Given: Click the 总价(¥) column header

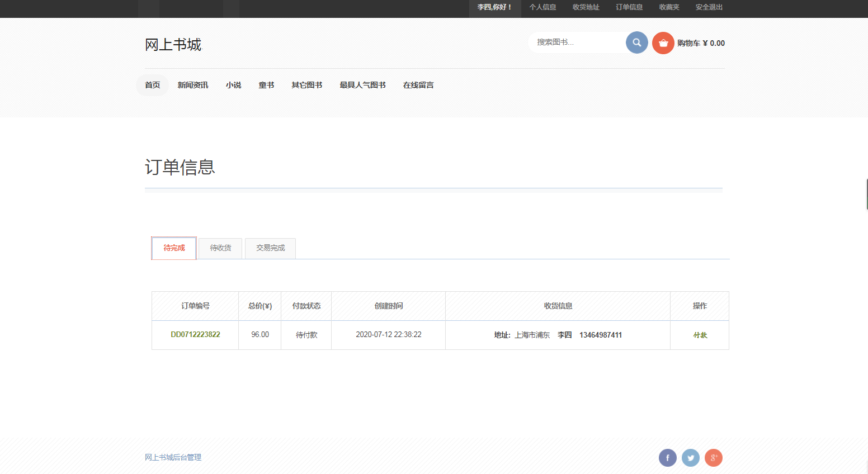Looking at the screenshot, I should 260,306.
